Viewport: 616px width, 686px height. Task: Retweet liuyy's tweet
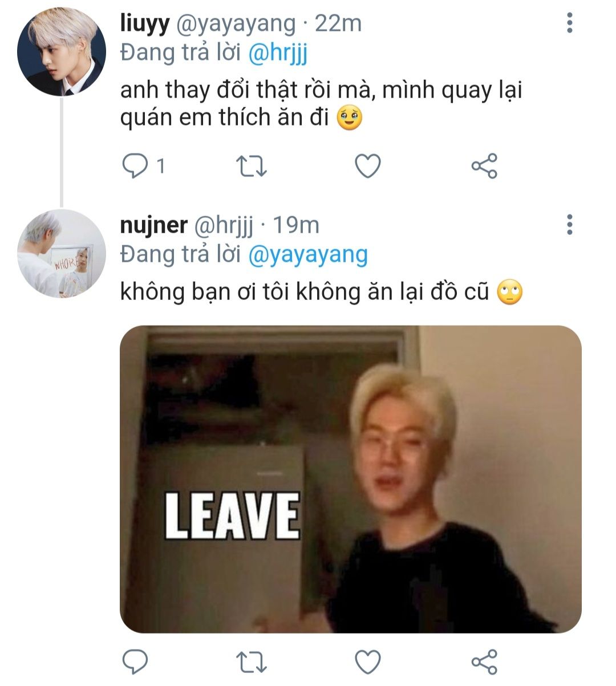click(251, 166)
